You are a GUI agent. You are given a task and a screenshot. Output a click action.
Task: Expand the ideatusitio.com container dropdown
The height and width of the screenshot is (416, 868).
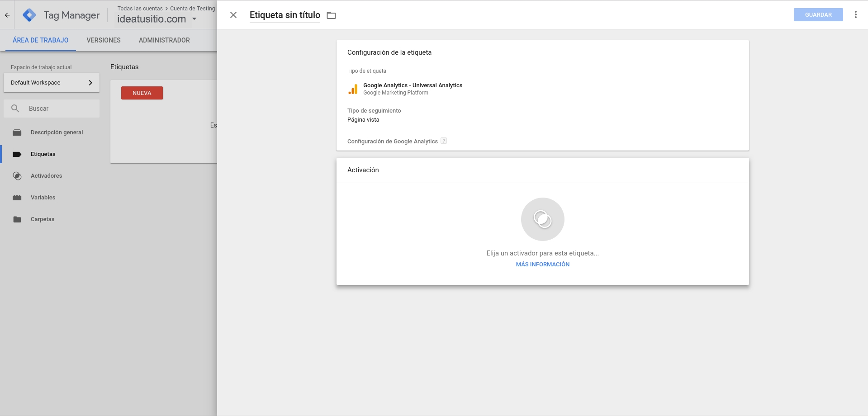click(x=194, y=19)
